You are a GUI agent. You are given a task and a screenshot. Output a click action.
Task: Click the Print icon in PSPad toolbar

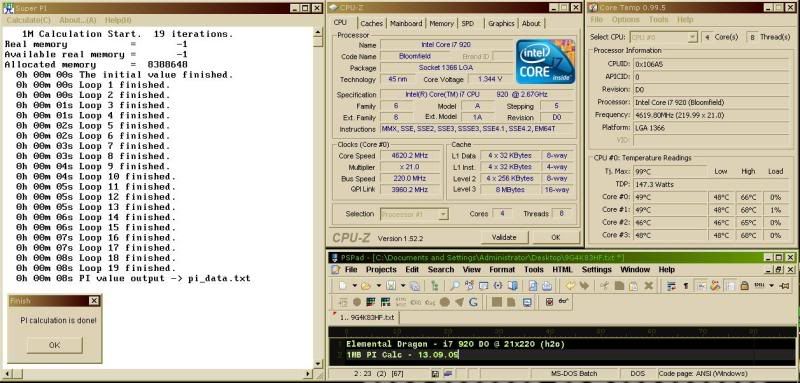[x=547, y=286]
